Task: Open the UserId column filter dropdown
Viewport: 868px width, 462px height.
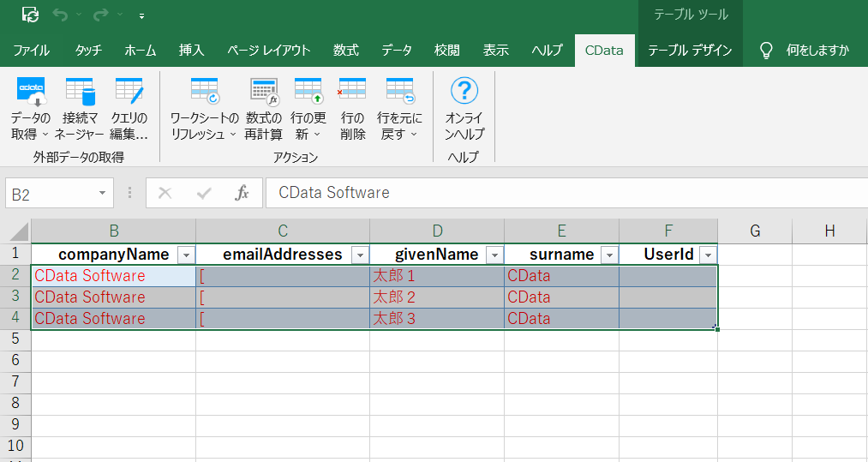Action: tap(708, 255)
